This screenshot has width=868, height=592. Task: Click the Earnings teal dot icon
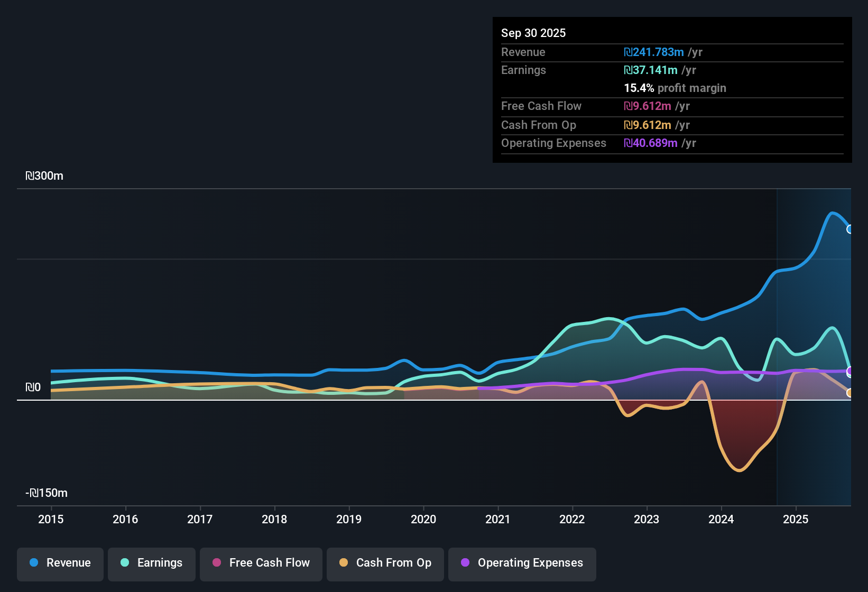(x=125, y=563)
